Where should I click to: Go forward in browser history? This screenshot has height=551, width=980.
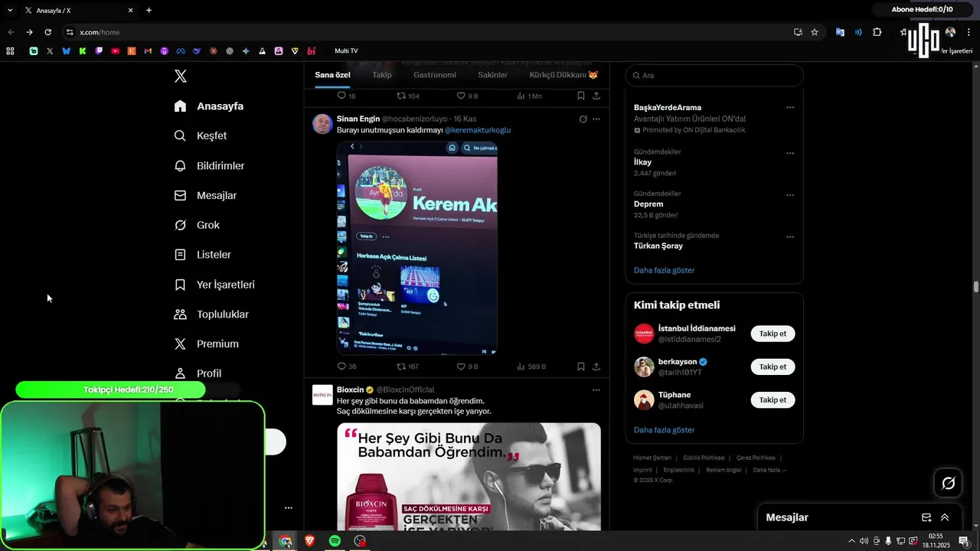tap(29, 32)
